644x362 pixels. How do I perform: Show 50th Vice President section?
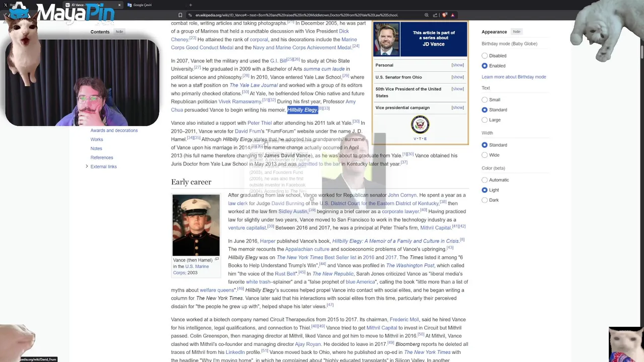[x=457, y=89]
